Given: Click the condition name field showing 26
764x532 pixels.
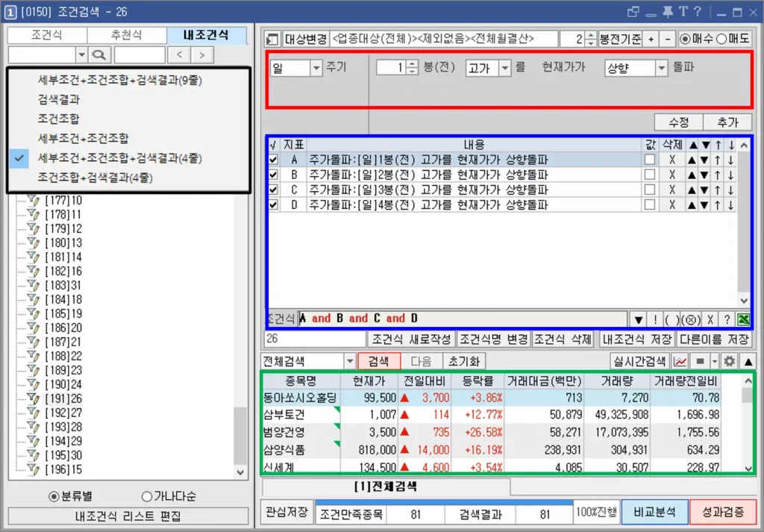Looking at the screenshot, I should (x=315, y=339).
